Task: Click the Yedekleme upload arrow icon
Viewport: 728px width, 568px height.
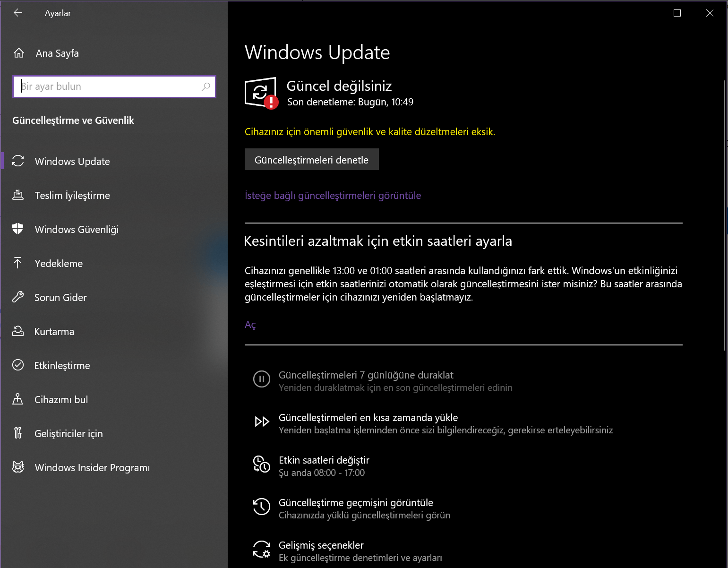Action: pyautogui.click(x=18, y=263)
